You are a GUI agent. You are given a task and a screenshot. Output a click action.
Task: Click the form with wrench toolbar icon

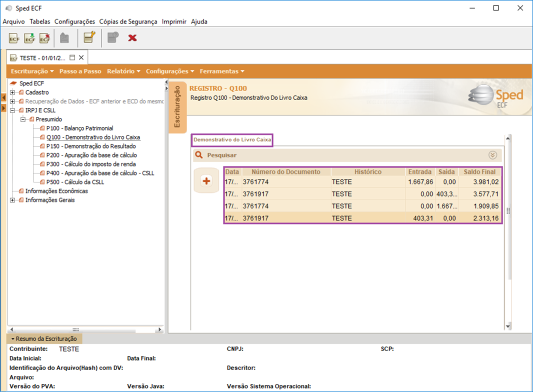tap(89, 37)
